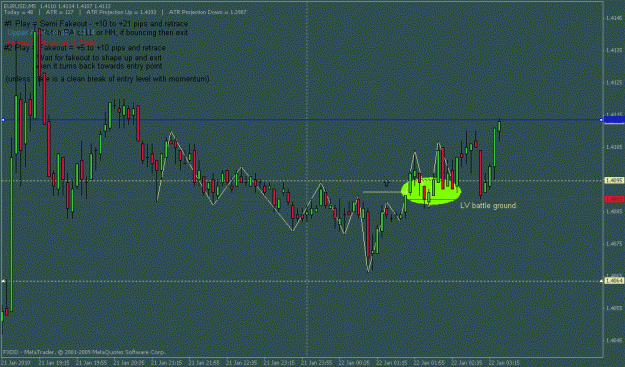
Task: Click the red price label on the price axis
Action: coord(614,199)
